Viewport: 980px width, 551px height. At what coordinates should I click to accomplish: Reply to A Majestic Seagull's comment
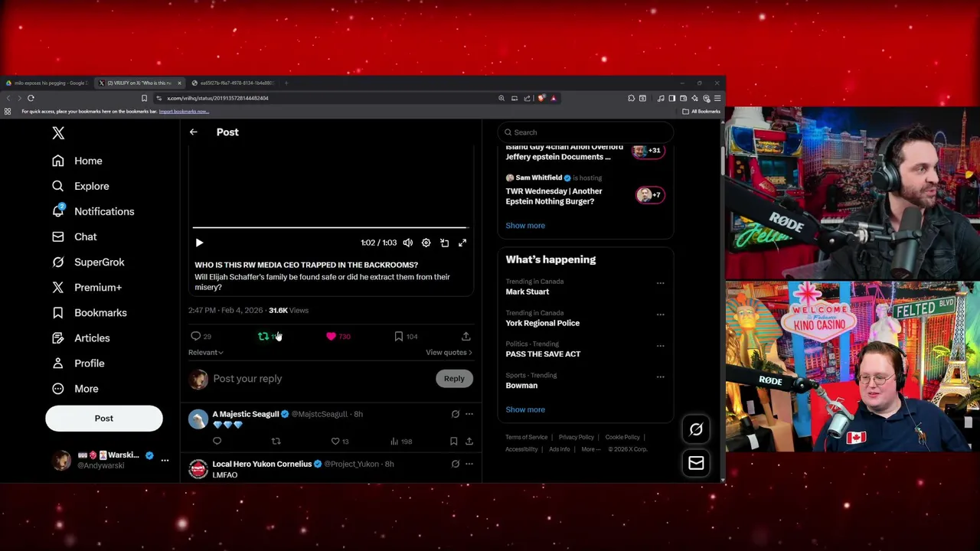tap(217, 441)
